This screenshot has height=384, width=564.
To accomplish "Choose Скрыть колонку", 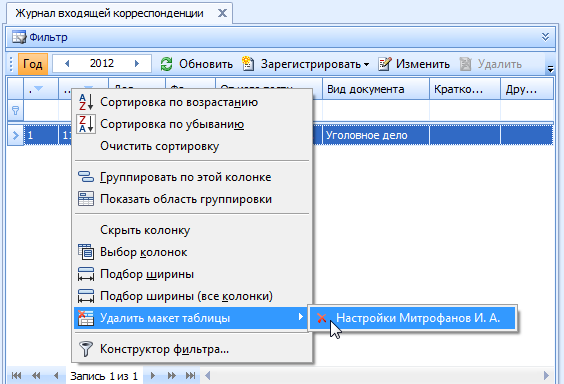I will tap(192, 230).
